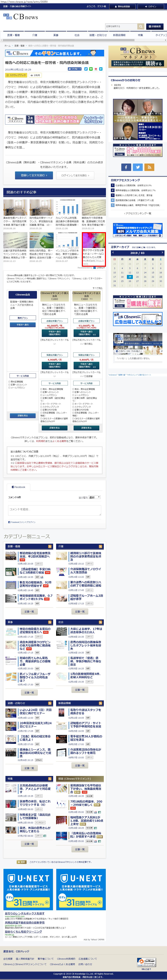167x980 pixels.
Task: Click 記事一覧 button in 社会 section
Action: pyautogui.click(x=80, y=690)
